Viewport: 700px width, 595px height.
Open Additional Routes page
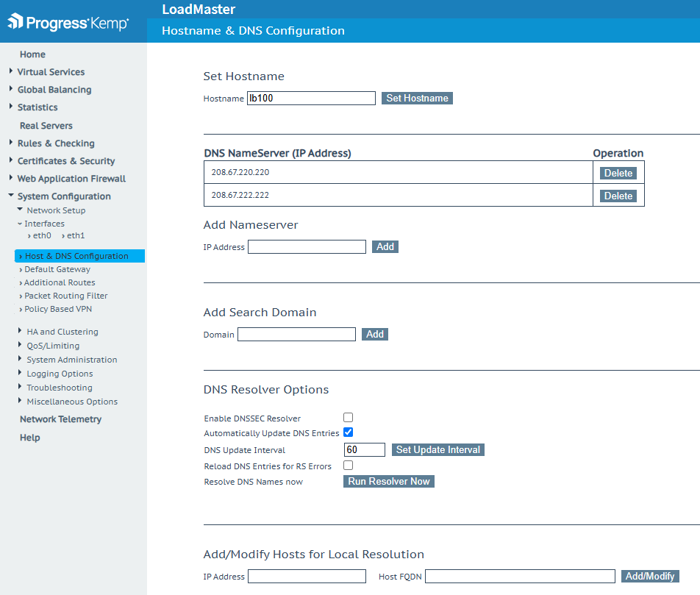pos(60,282)
